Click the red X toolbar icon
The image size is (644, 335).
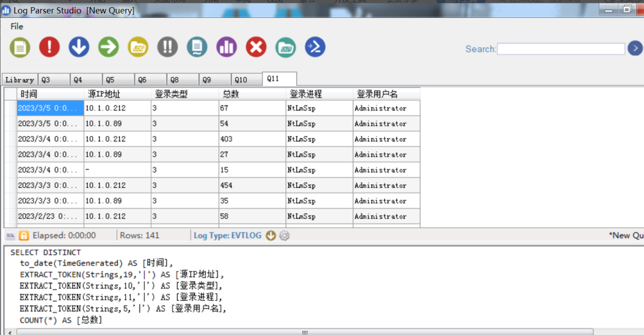click(256, 47)
